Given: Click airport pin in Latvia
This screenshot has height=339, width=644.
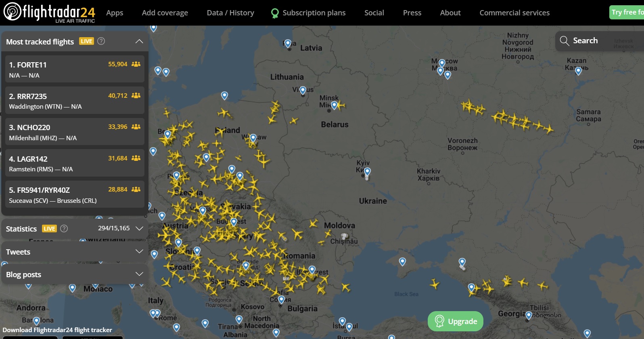Looking at the screenshot, I should coord(288,43).
